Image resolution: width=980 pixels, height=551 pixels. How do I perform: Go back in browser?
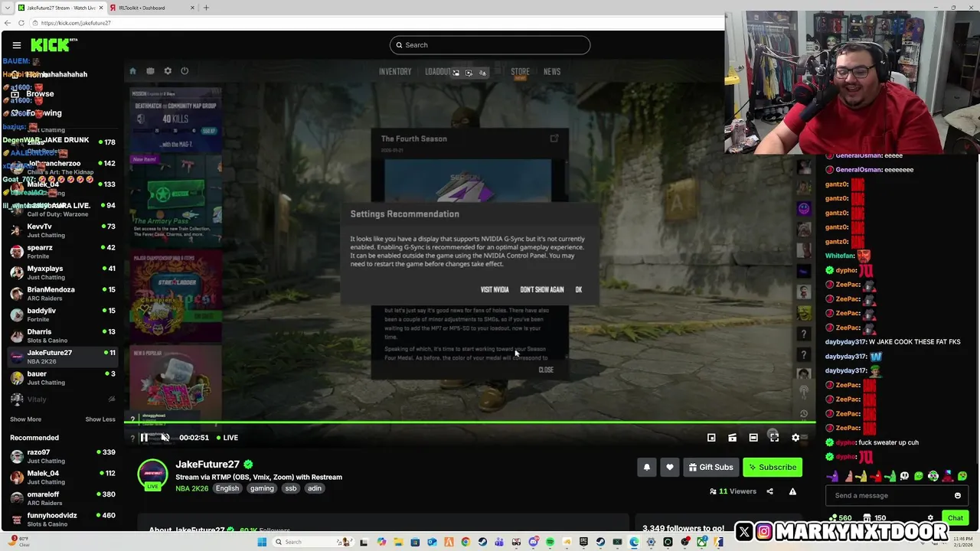click(x=8, y=23)
